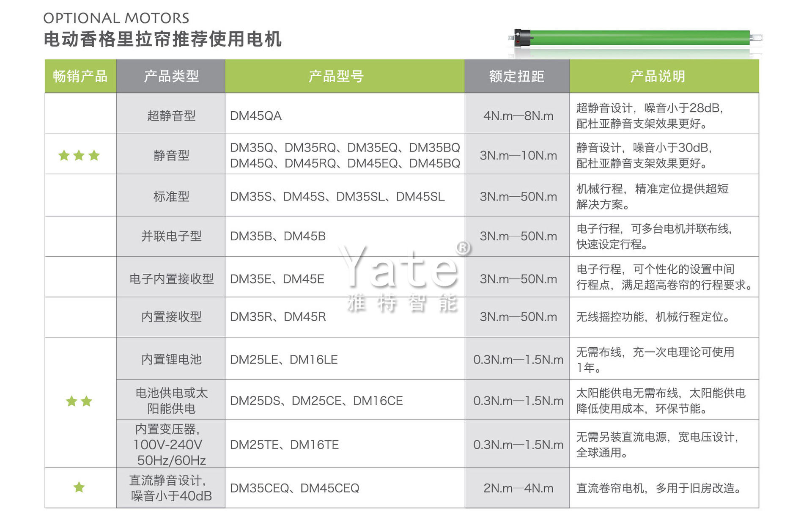This screenshot has height=525, width=812.
Task: Click the OPTIONAL MOTORS heading text
Action: pyautogui.click(x=116, y=18)
